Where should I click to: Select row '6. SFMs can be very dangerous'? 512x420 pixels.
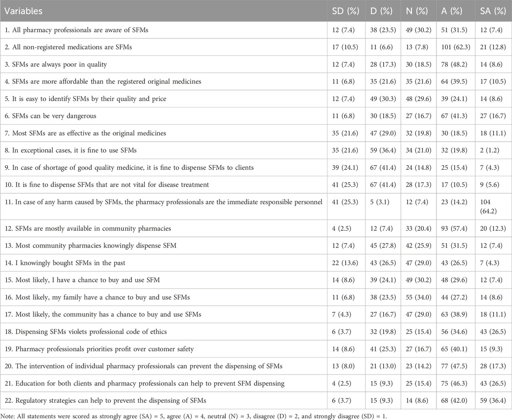256,116
